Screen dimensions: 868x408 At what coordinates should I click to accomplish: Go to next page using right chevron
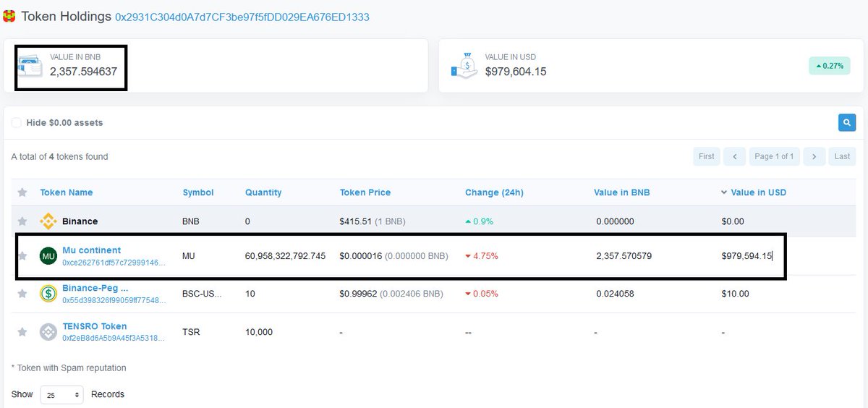coord(814,156)
